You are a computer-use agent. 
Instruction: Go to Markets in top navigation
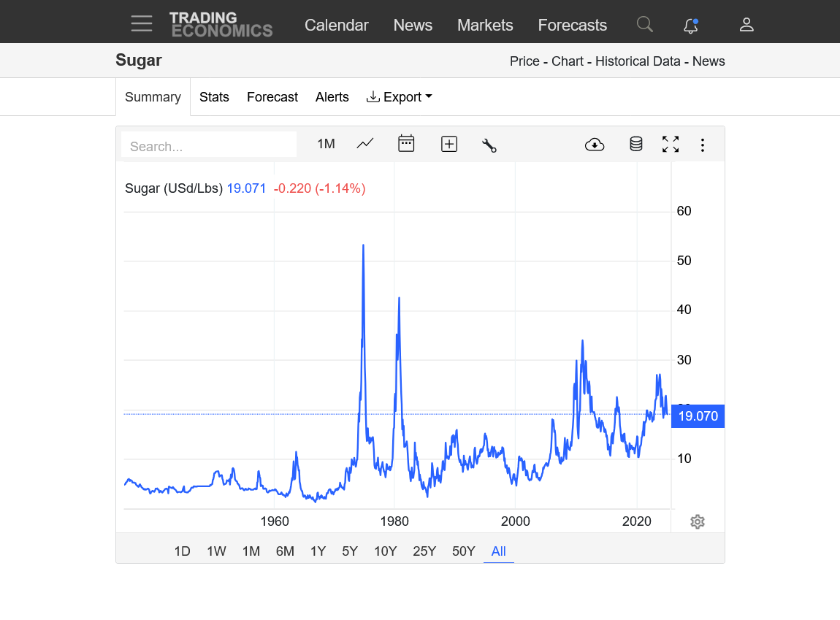[x=485, y=25]
